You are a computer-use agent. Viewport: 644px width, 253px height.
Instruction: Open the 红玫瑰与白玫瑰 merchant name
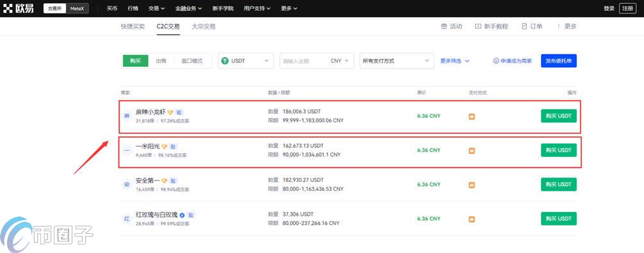click(156, 215)
